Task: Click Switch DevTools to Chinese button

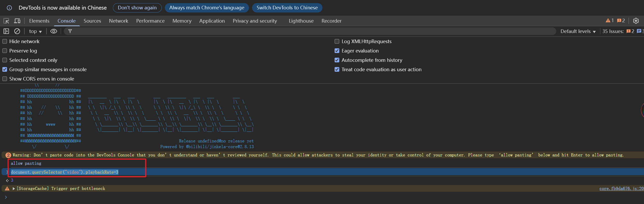Action: click(287, 8)
